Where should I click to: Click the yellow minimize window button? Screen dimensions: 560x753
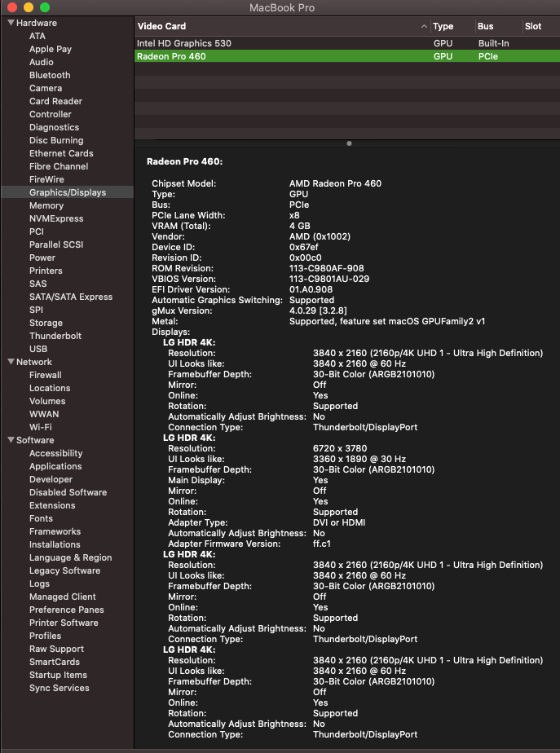click(29, 7)
